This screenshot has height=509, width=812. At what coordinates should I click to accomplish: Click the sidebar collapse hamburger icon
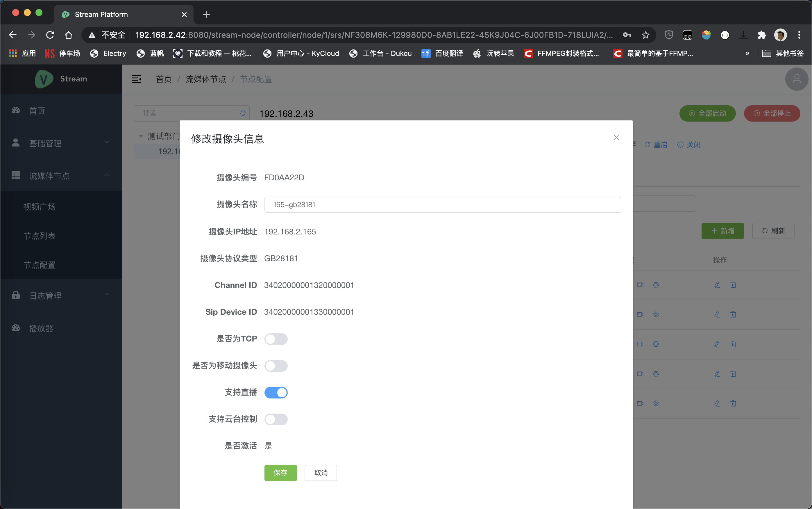click(136, 79)
